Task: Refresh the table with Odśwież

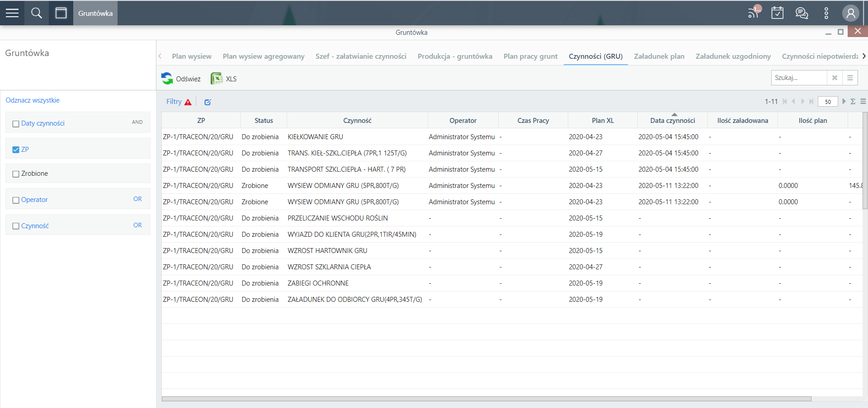Action: click(x=181, y=79)
